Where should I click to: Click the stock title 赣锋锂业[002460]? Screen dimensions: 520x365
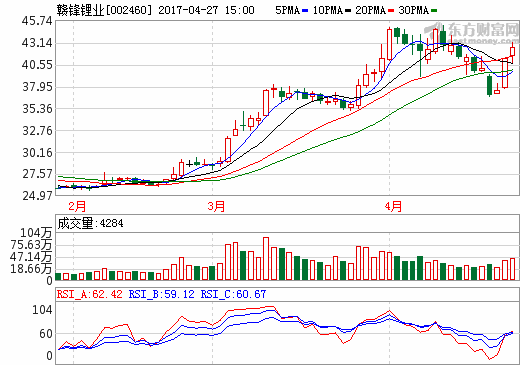(104, 10)
